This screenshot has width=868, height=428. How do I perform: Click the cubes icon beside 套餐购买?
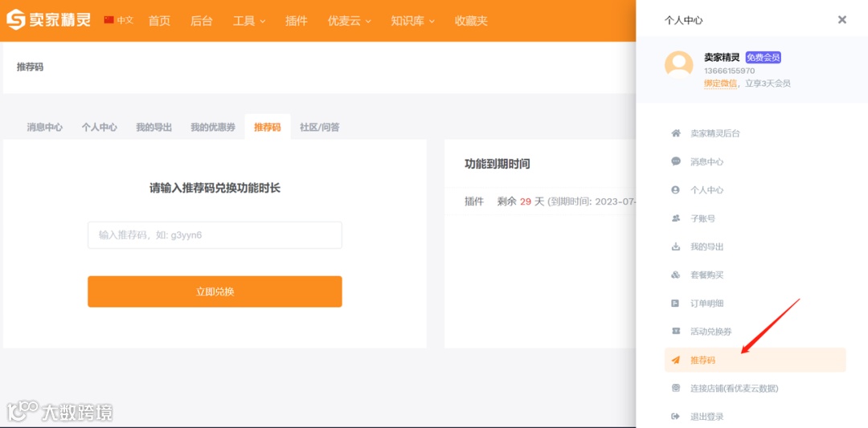tap(675, 275)
